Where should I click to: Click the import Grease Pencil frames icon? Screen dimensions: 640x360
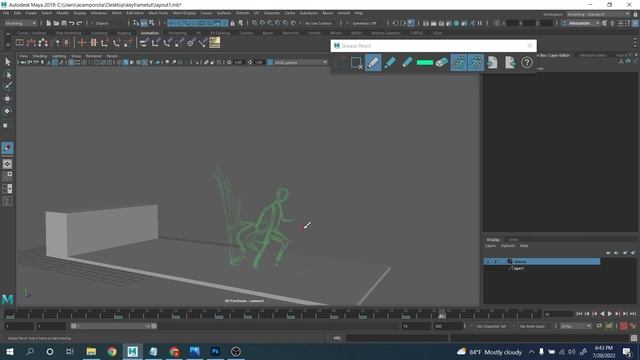[493, 62]
